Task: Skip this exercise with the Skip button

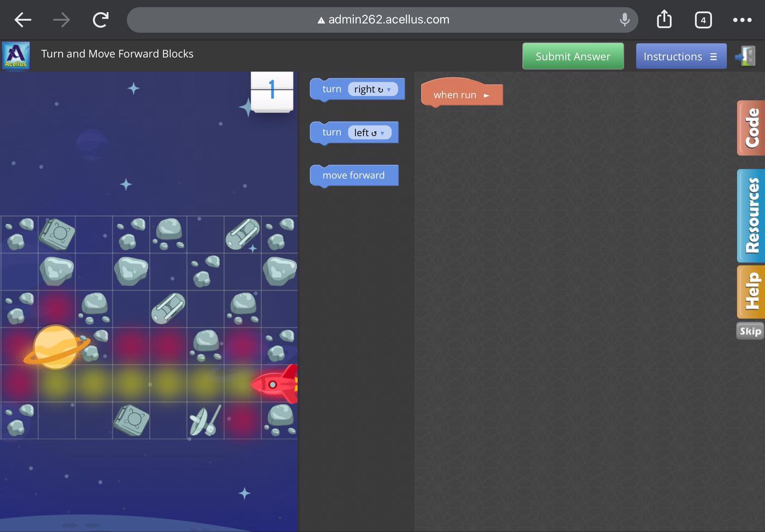Action: 750,331
